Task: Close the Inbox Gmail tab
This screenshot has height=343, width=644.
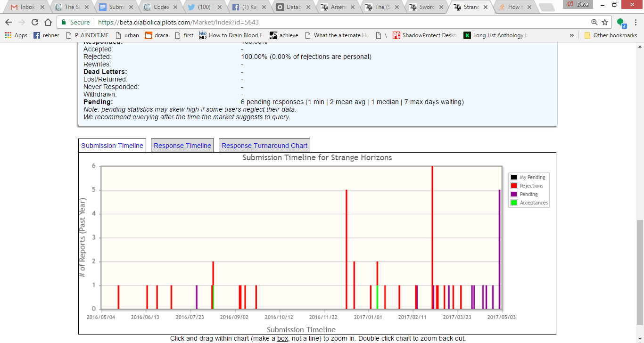Action: pos(42,7)
